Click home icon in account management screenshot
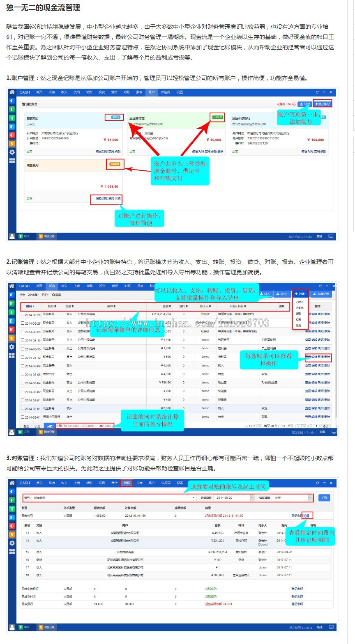The image size is (355, 644). [x=12, y=92]
